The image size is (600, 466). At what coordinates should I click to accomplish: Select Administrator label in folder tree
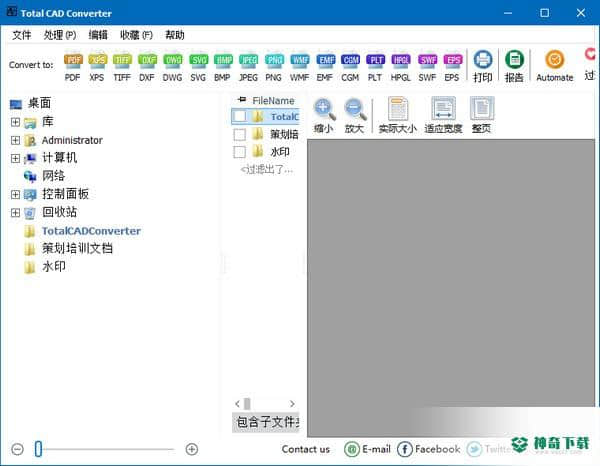pyautogui.click(x=72, y=140)
